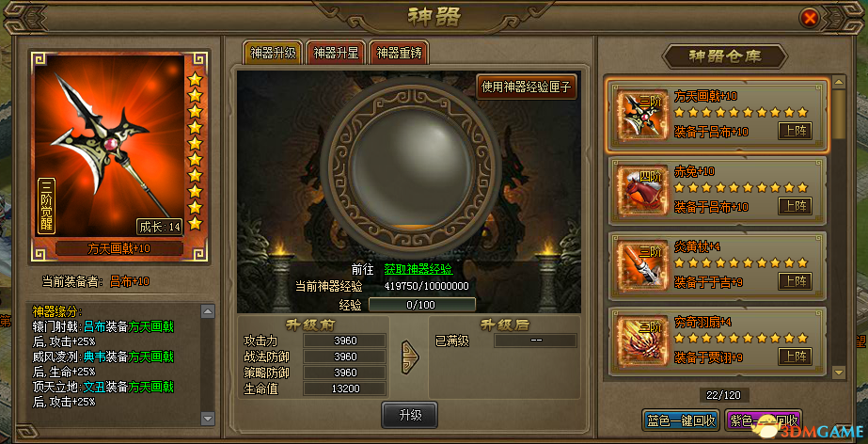Image resolution: width=868 pixels, height=444 pixels.
Task: Close the 神器 window with red X
Action: (810, 18)
